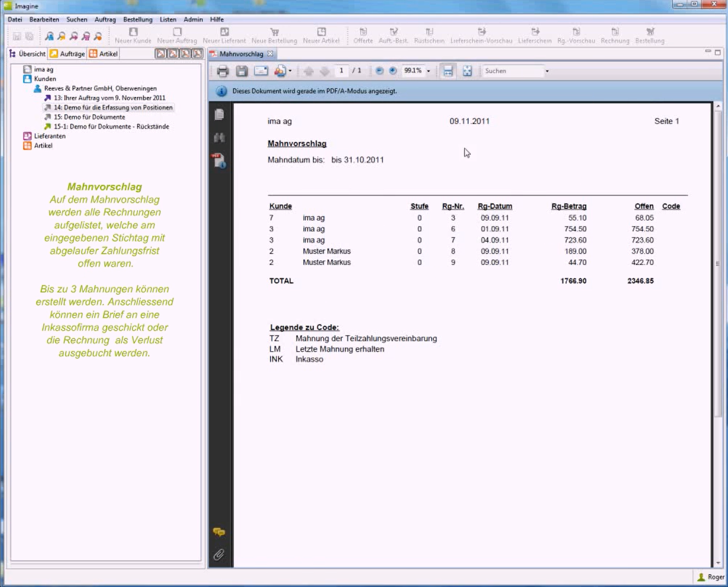Switch to the Aufträge tab
This screenshot has width=728, height=587.
(68, 54)
